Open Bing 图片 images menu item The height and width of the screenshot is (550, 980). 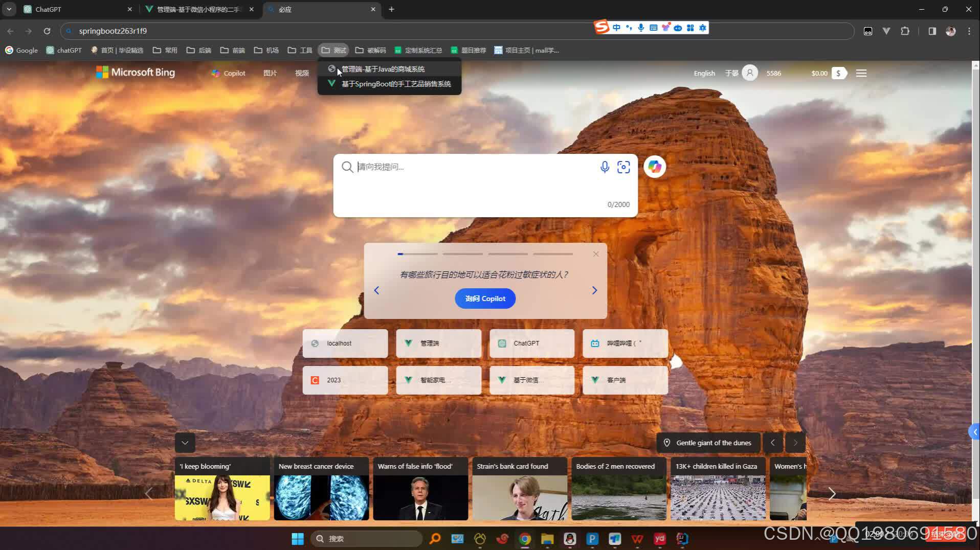pyautogui.click(x=270, y=73)
